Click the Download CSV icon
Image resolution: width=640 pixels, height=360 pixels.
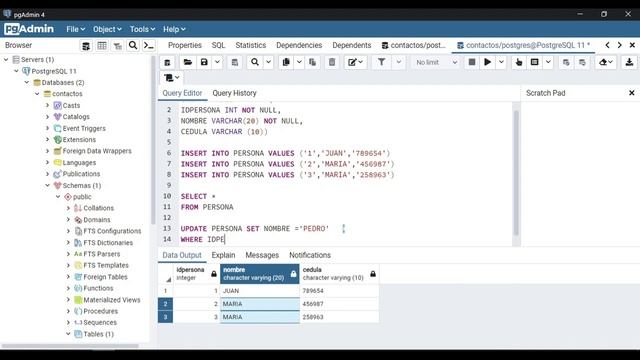[629, 62]
